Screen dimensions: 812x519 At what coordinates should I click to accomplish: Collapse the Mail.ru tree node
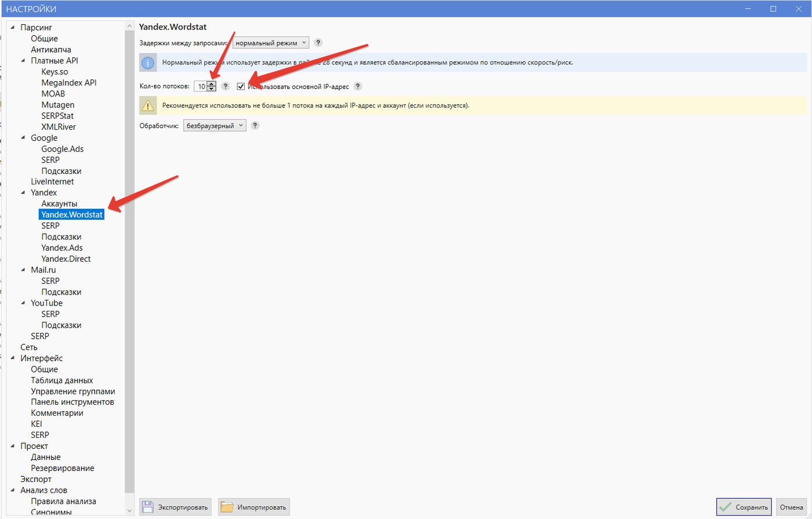click(x=24, y=270)
